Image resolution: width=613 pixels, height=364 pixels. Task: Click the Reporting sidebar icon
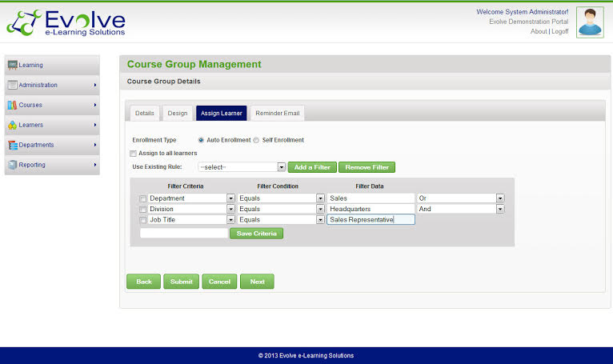13,165
